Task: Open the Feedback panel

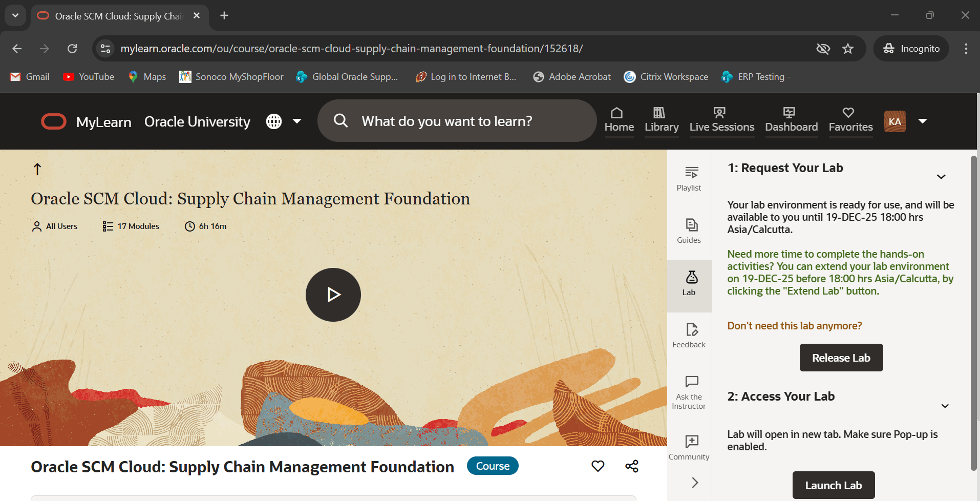Action: pos(689,336)
